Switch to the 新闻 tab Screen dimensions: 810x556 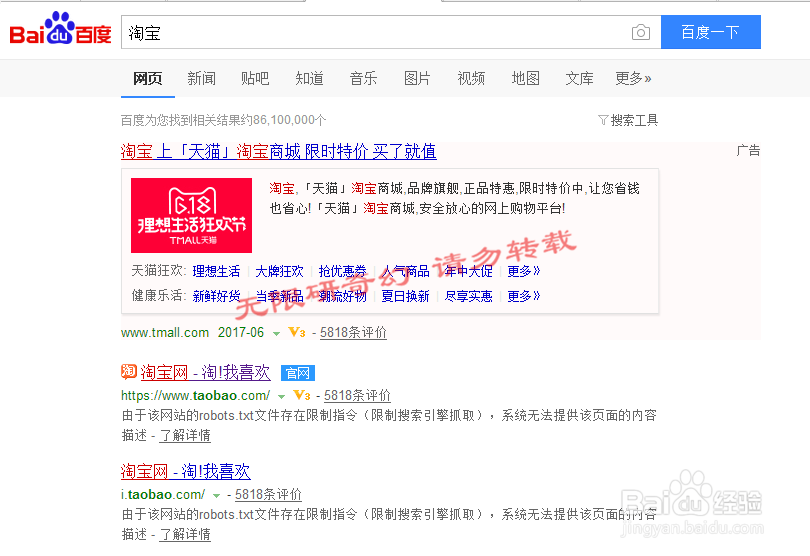[201, 79]
